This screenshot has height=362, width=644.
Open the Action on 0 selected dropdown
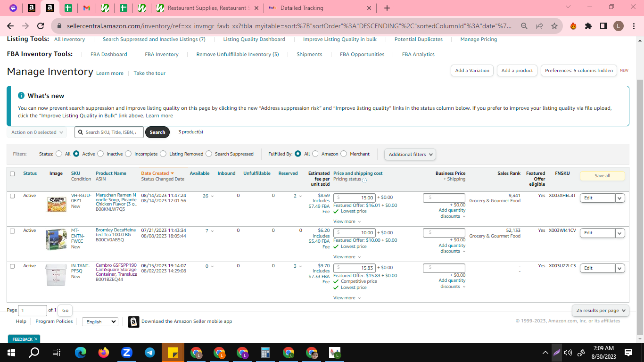(37, 132)
